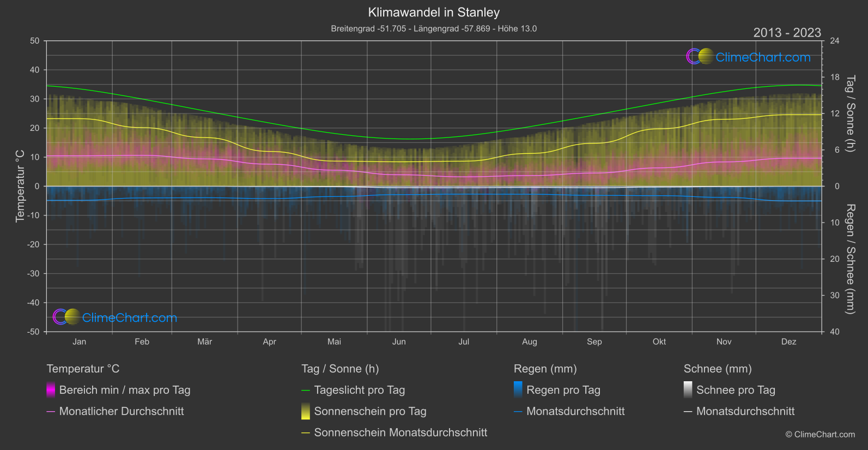Toggle the Bereich min / max pro Tag legend
Viewport: 868px width, 450px height.
[x=119, y=390]
